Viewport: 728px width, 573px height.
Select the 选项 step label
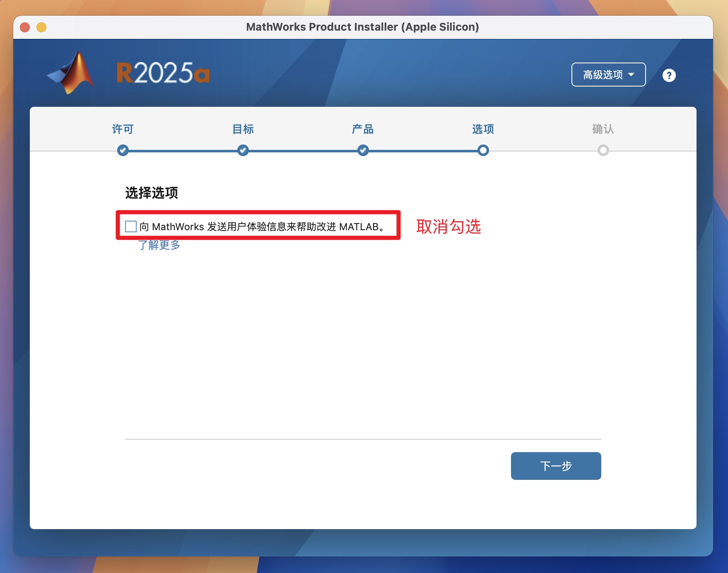(x=483, y=129)
